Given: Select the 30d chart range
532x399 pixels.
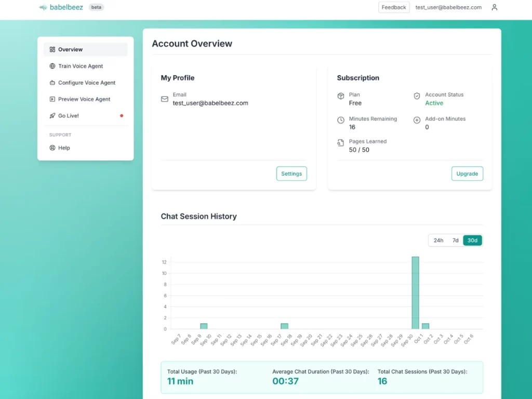Looking at the screenshot, I should click(x=472, y=241).
